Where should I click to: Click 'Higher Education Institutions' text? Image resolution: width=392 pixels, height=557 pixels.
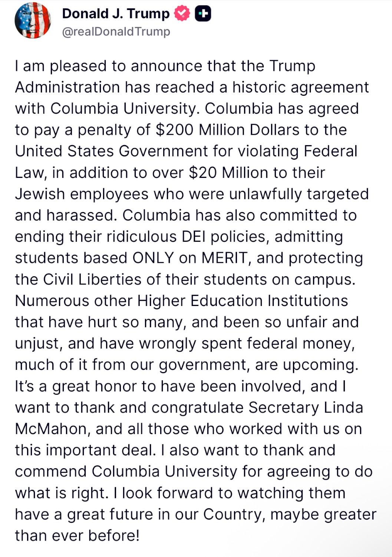point(243,301)
